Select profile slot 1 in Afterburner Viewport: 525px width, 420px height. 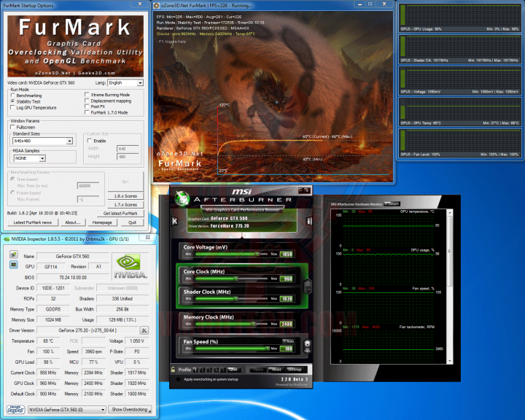click(x=195, y=370)
